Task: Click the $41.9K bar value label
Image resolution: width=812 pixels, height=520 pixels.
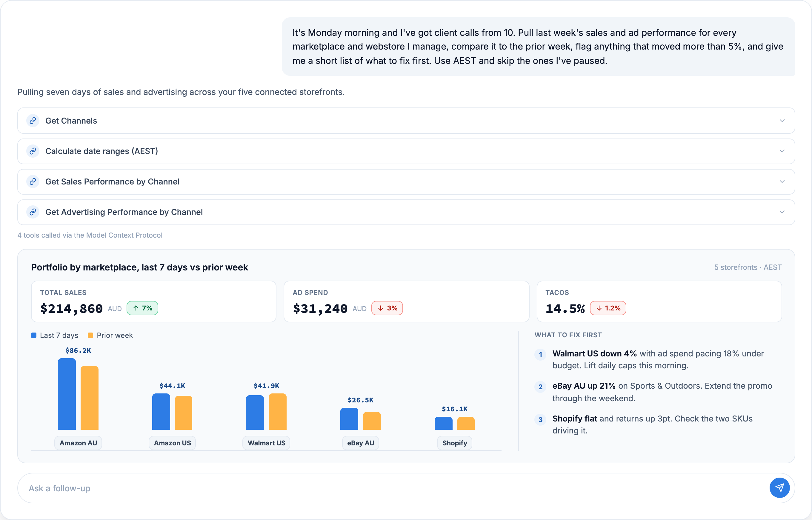Action: [266, 386]
